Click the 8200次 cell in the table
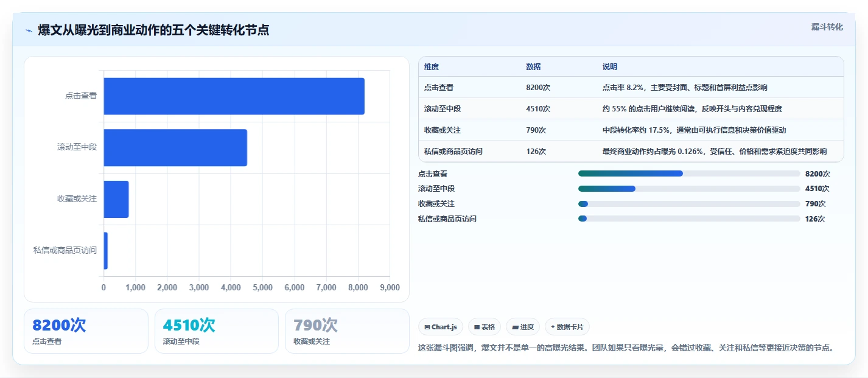 pyautogui.click(x=538, y=88)
